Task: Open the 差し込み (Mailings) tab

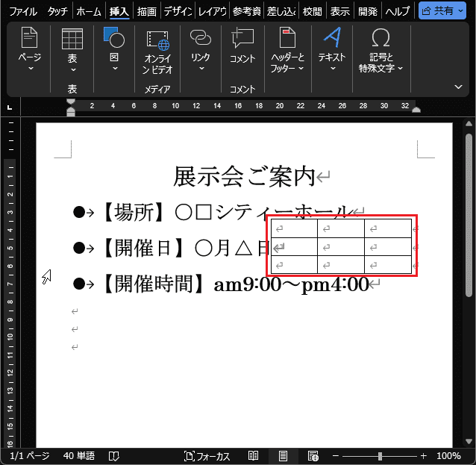Action: (x=281, y=11)
